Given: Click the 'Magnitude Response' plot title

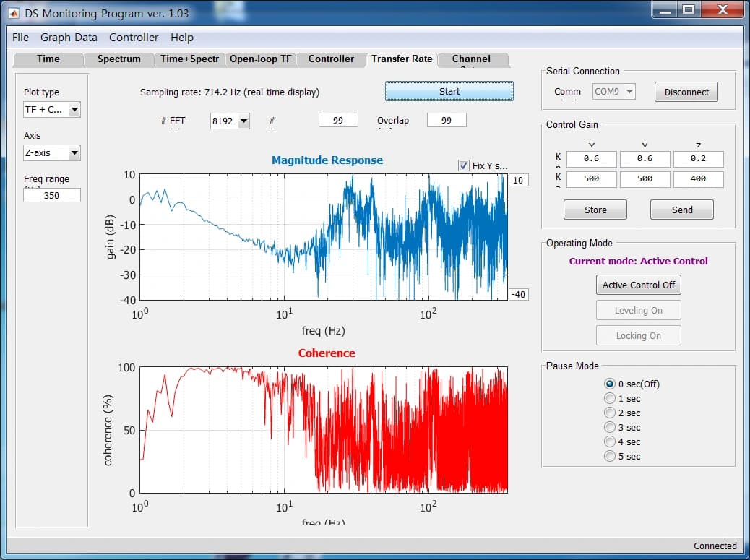Looking at the screenshot, I should click(x=327, y=160).
